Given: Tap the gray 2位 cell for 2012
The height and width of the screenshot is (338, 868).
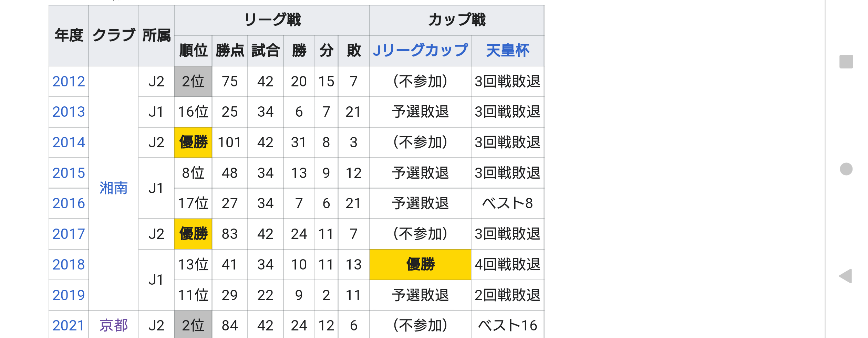Looking at the screenshot, I should [x=193, y=82].
